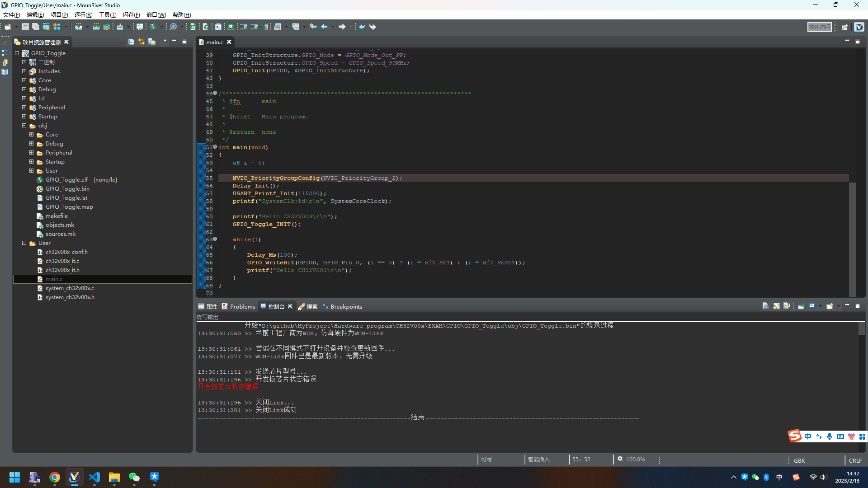
Task: Toggle Word Wrap in console toolbar
Action: (787, 306)
